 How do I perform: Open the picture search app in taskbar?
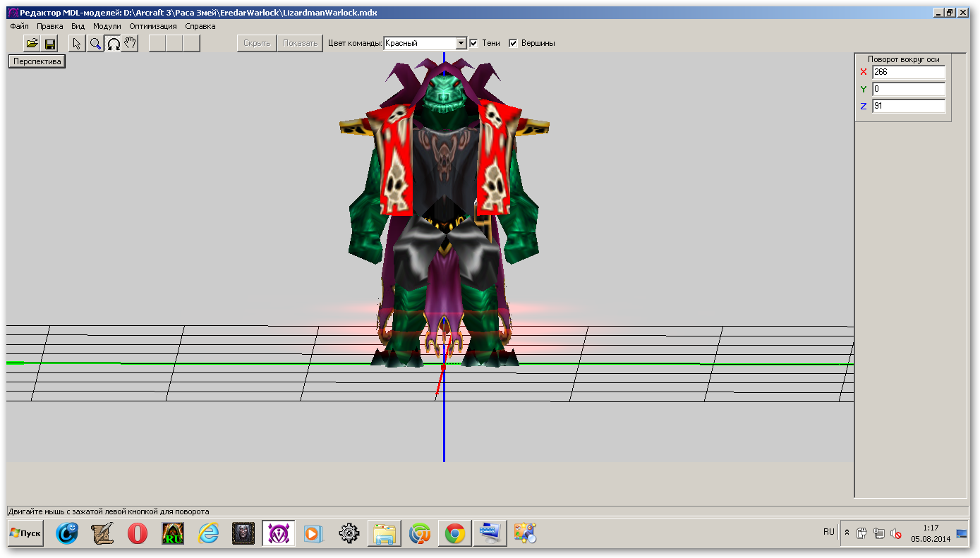coord(525,534)
